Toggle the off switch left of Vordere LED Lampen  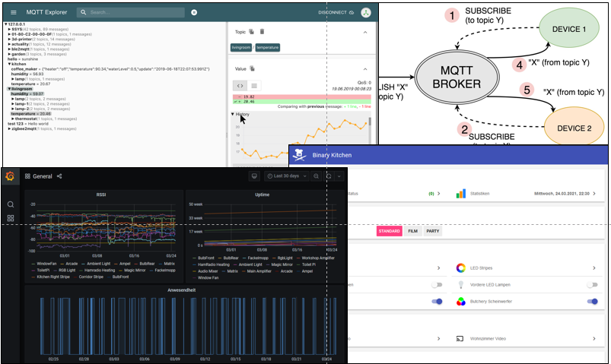(437, 284)
